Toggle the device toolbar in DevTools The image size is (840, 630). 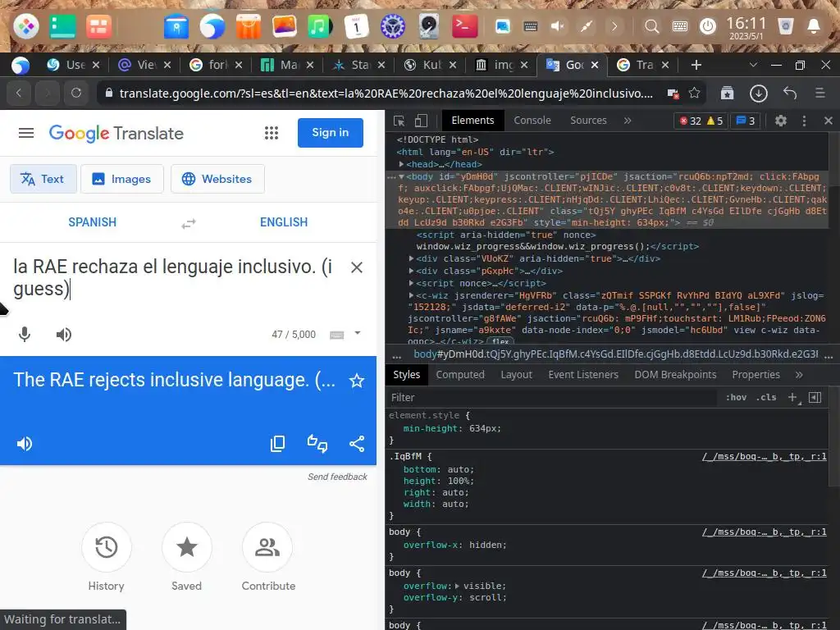(421, 121)
